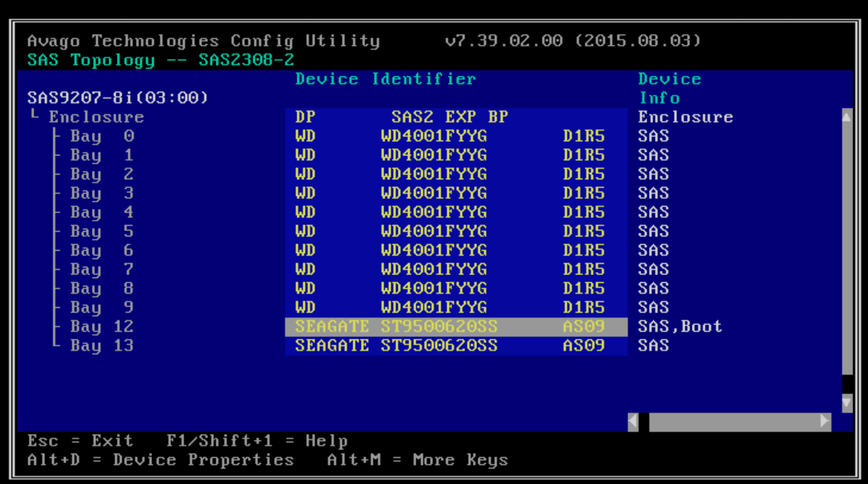The height and width of the screenshot is (484, 868).
Task: Click the WD4001FYYG identifier for Bay 9
Action: 434,308
